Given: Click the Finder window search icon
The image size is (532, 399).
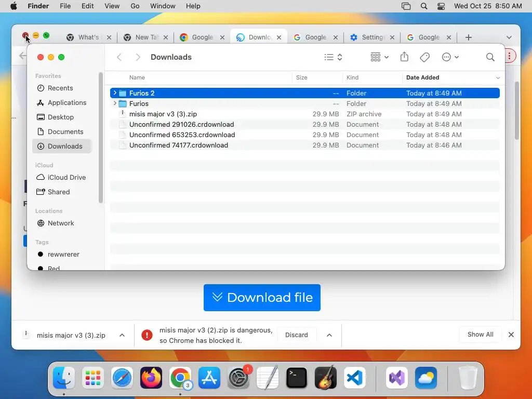Looking at the screenshot, I should 490,57.
